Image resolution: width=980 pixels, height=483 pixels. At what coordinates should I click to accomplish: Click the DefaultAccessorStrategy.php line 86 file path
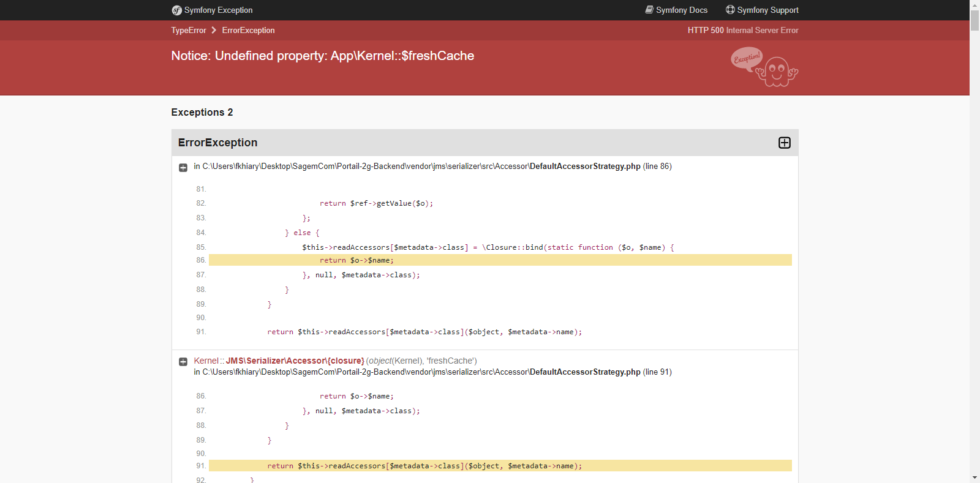coord(433,167)
